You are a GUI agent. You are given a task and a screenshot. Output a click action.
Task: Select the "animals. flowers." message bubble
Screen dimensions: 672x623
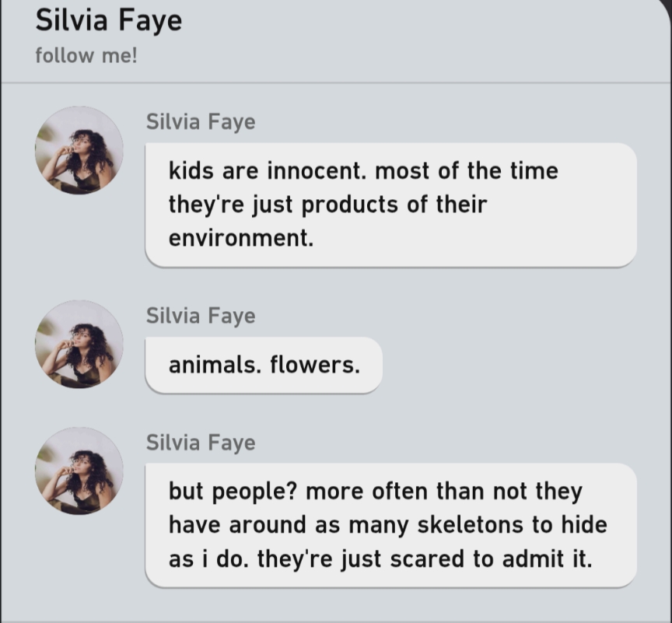(x=264, y=365)
